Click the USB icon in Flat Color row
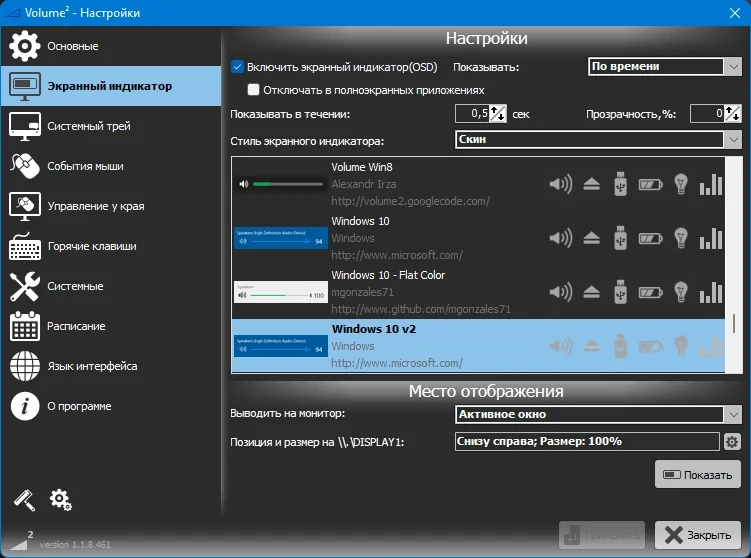The width and height of the screenshot is (751, 558). point(621,292)
